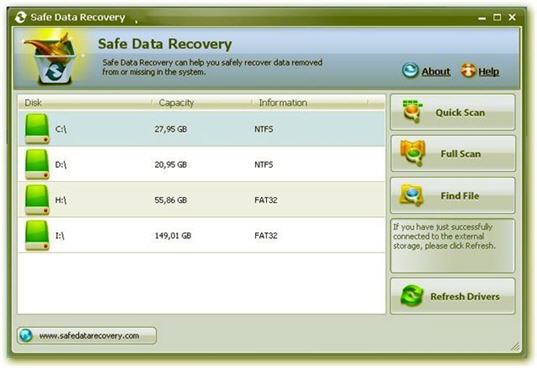Click the Quick Scan magnifier icon
The width and height of the screenshot is (537, 368).
click(x=412, y=111)
